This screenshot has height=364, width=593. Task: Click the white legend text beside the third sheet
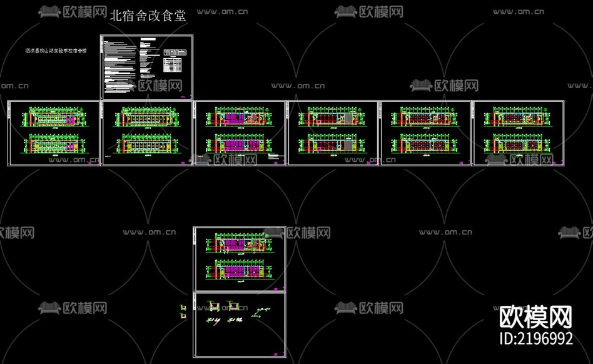click(x=276, y=156)
